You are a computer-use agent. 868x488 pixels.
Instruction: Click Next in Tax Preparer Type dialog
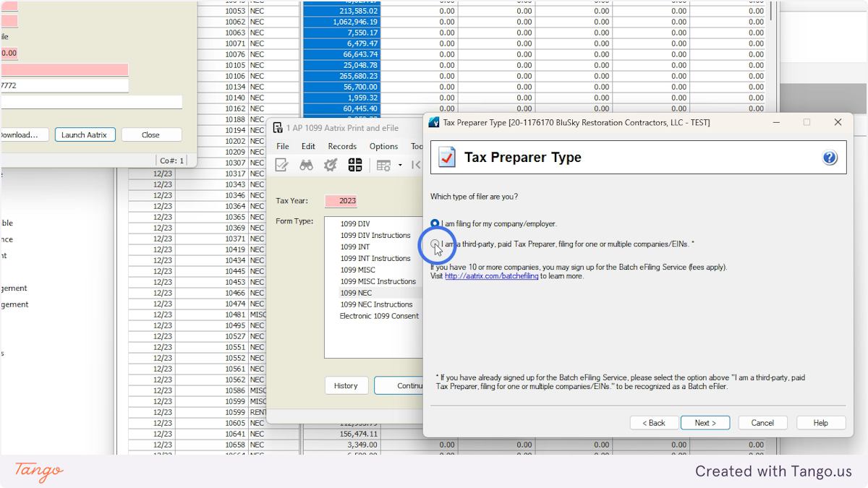(705, 423)
